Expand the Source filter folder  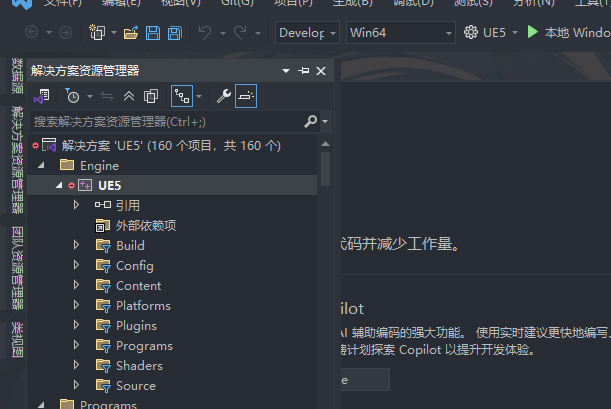coord(76,385)
